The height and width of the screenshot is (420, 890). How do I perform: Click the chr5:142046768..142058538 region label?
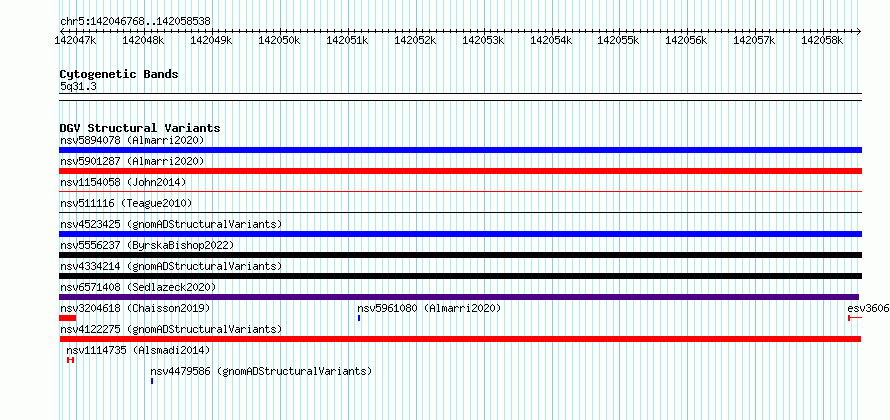pos(135,21)
